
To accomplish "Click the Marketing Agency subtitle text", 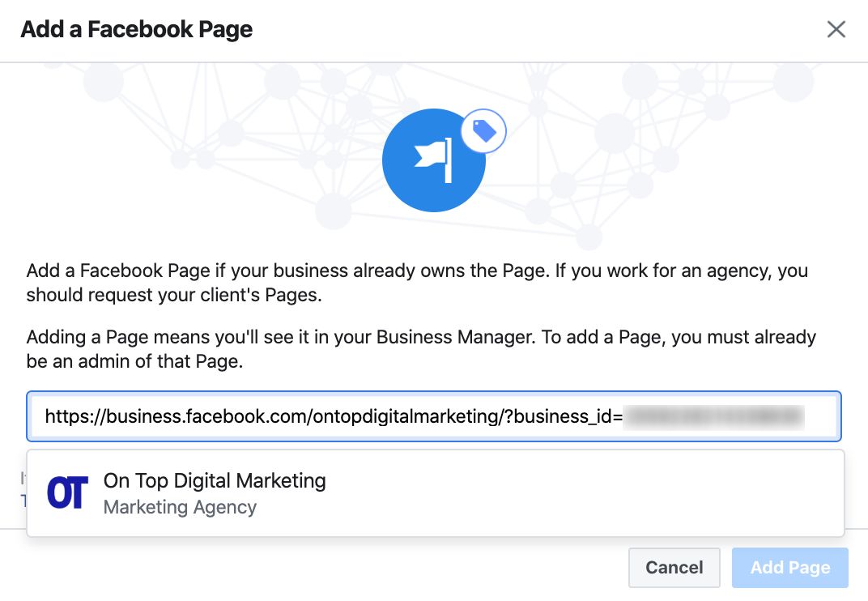I will click(180, 507).
